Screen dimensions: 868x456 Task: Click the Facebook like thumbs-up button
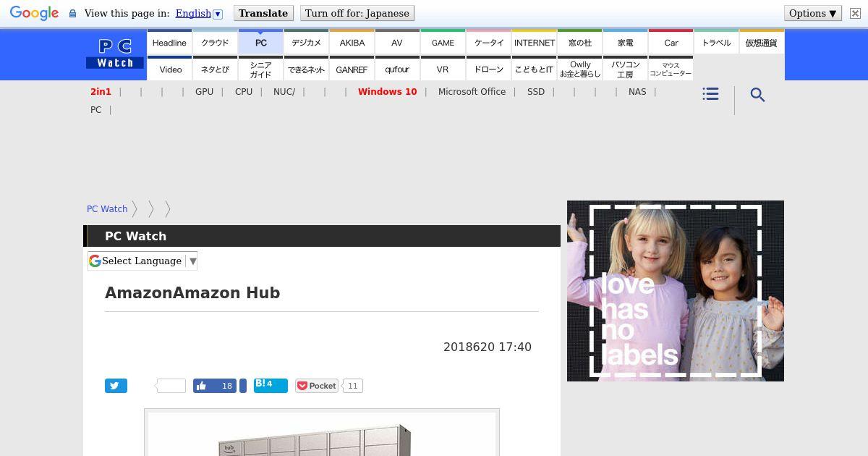tap(216, 386)
